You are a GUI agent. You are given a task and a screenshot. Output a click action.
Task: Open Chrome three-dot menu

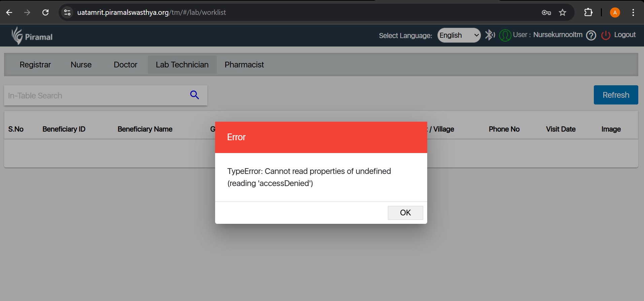point(633,12)
